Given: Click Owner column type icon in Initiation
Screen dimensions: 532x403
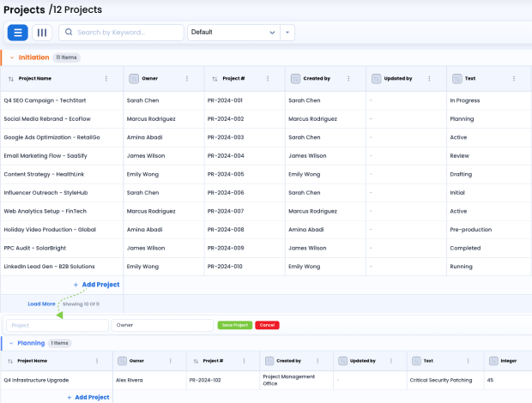Looking at the screenshot, I should click(x=134, y=79).
